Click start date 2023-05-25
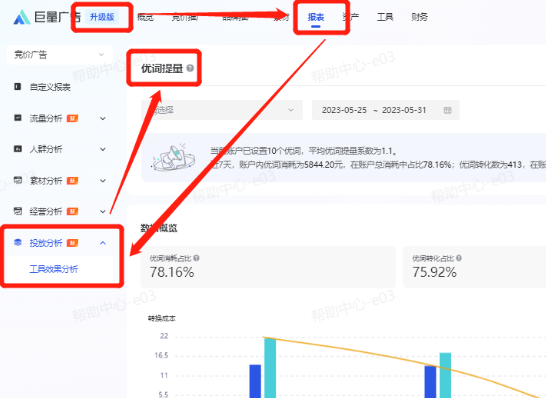546x398 pixels. click(344, 110)
